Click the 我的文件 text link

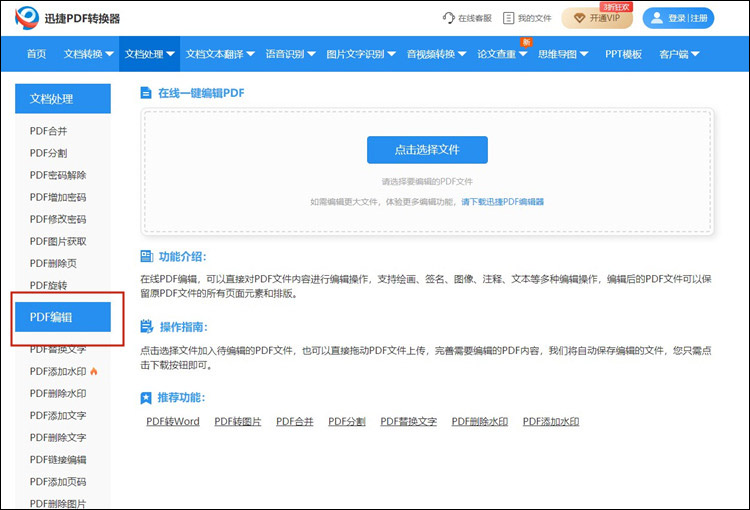coord(534,18)
